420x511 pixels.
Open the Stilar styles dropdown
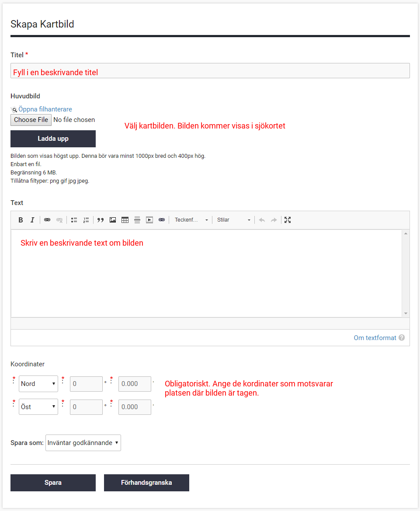(x=233, y=220)
